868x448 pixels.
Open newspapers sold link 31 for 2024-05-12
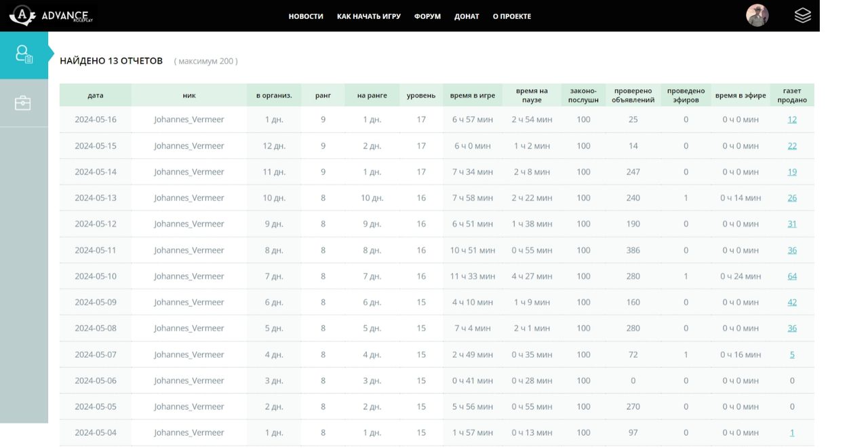[792, 224]
